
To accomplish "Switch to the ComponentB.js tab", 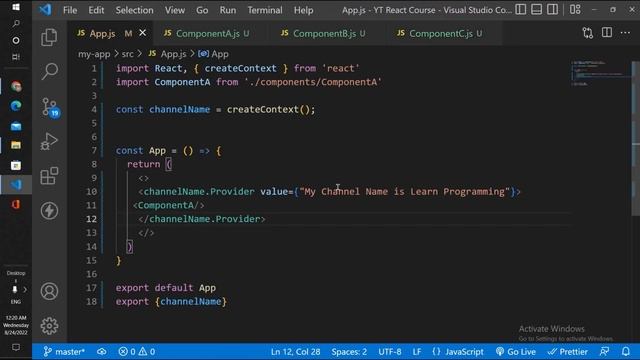I will point(325,33).
